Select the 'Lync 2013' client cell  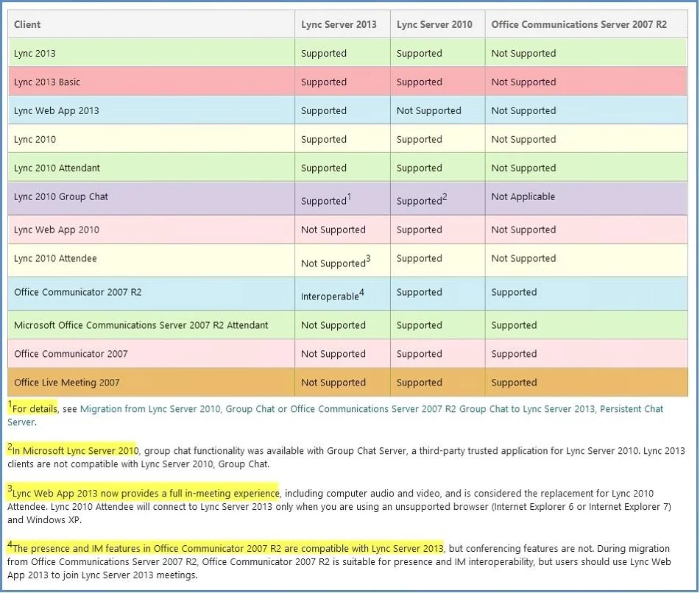(x=151, y=53)
